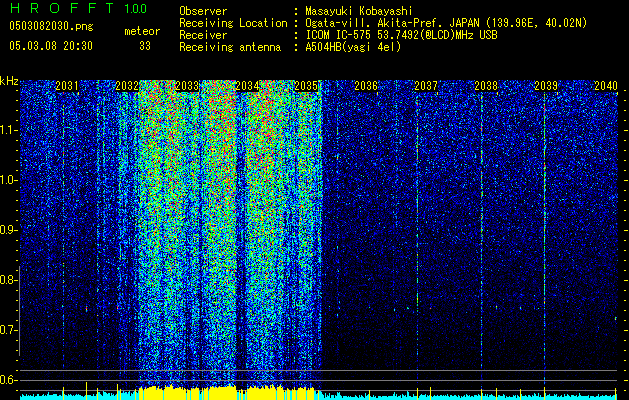Click observer name Masayuki Kobayashi
Screen dimensions: 629x400
pos(359,11)
